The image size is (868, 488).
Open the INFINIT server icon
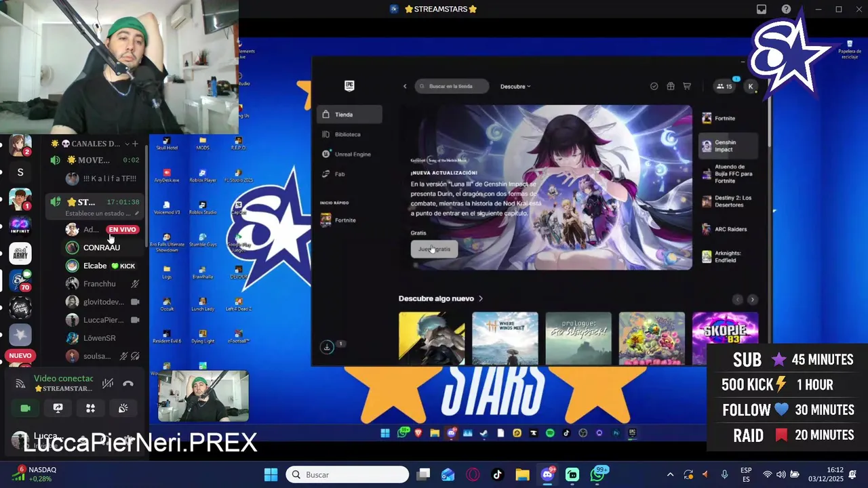(x=20, y=226)
